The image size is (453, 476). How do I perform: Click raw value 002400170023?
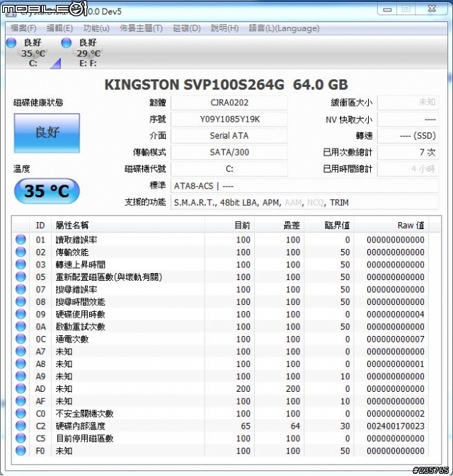tap(395, 426)
